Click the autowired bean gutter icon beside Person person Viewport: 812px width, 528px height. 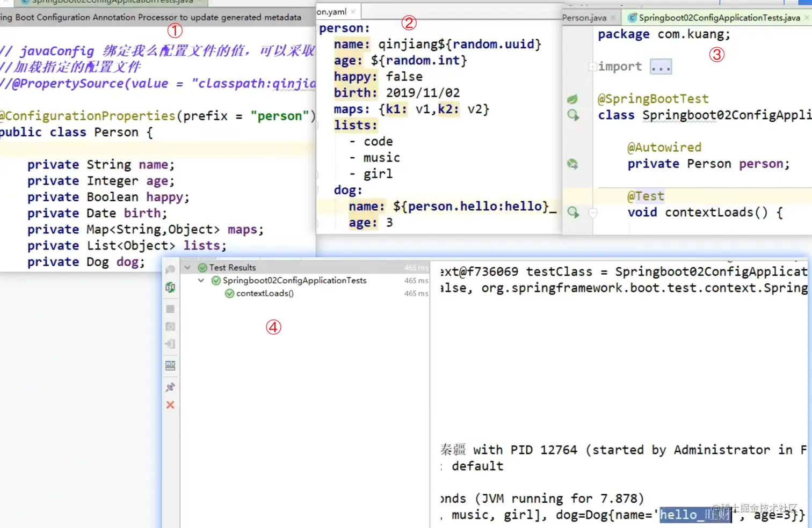coord(572,164)
